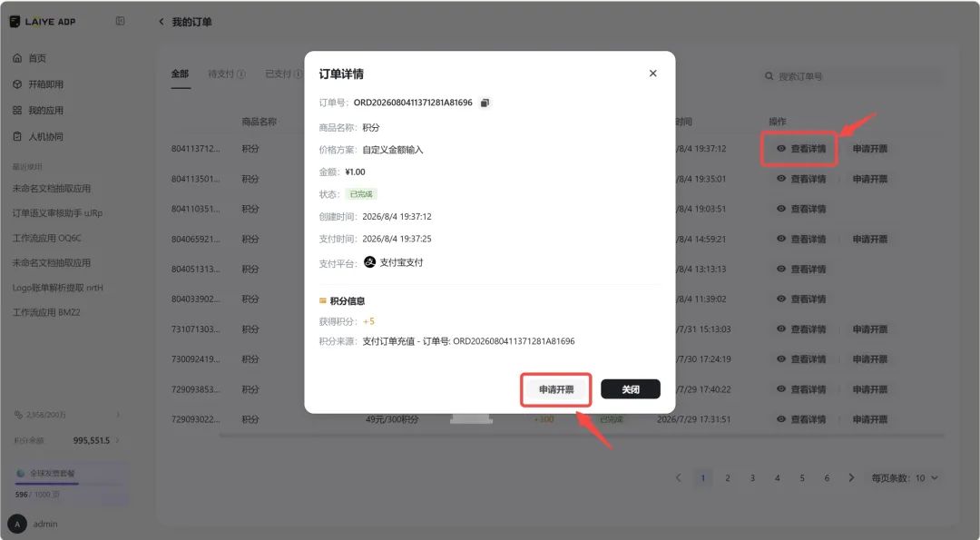View details of order at 19:03:51

[800, 209]
